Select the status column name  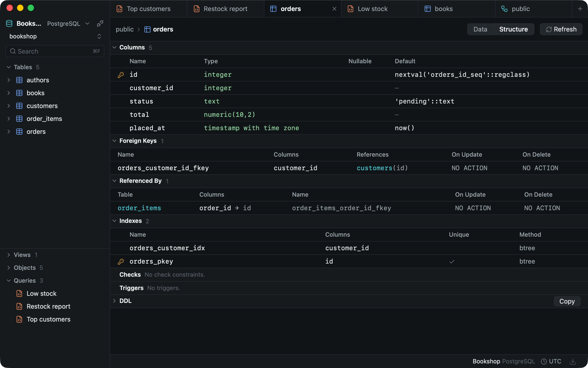[x=141, y=101]
